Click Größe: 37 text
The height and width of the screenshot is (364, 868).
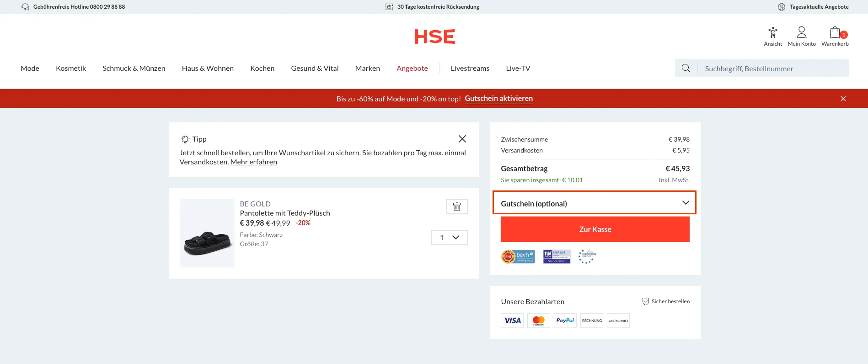coord(254,244)
